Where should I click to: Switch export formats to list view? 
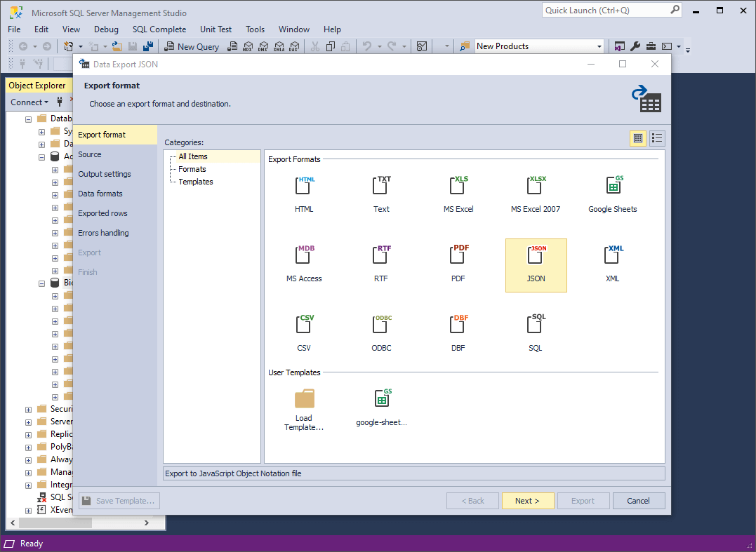pos(657,138)
